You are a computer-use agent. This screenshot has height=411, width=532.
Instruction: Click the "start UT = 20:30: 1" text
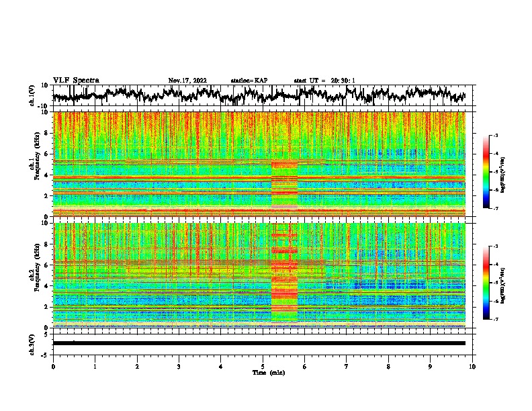[x=324, y=81]
